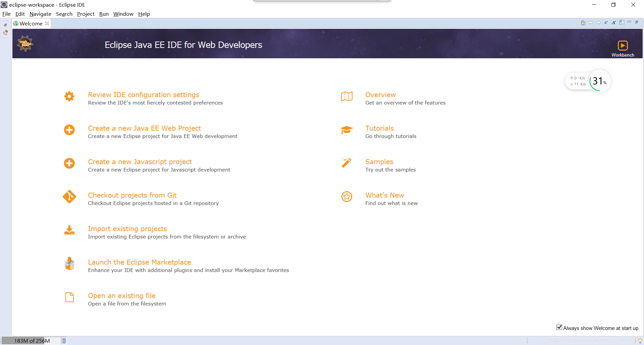Navigate back with the left arrow icon
Image resolution: width=644 pixels, height=345 pixels.
[x=591, y=23]
